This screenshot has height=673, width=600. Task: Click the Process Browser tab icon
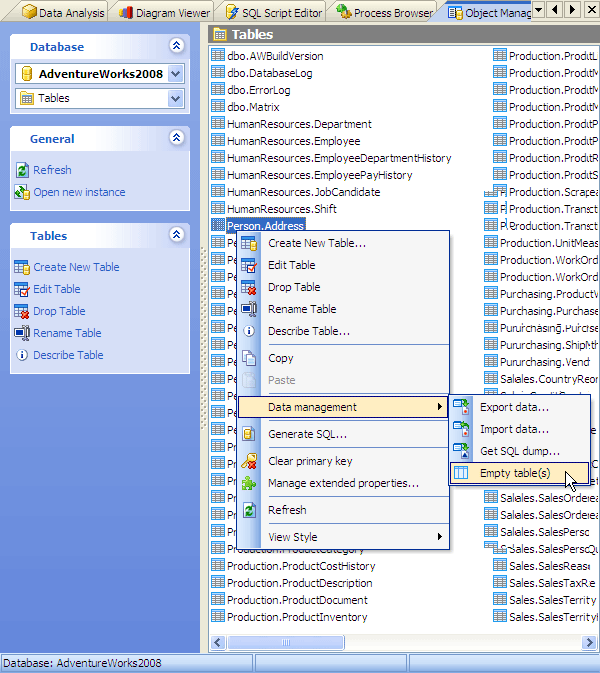point(344,12)
